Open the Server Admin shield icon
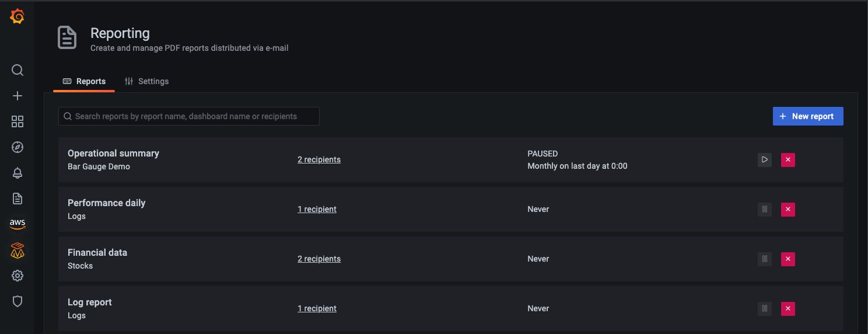This screenshot has width=868, height=334. (x=17, y=301)
